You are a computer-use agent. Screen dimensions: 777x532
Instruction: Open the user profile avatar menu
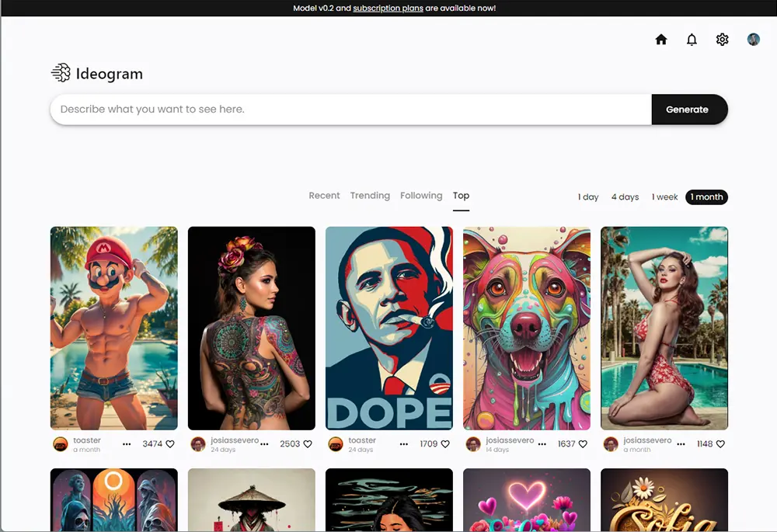(x=753, y=40)
